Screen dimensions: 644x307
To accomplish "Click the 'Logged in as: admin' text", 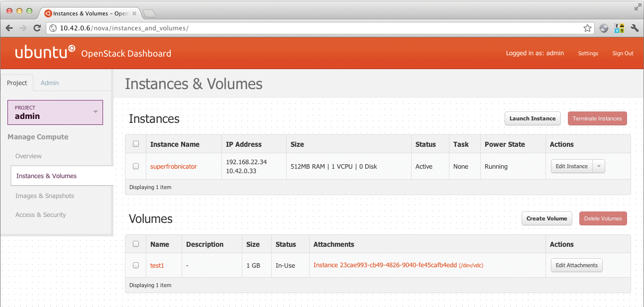I will [535, 53].
